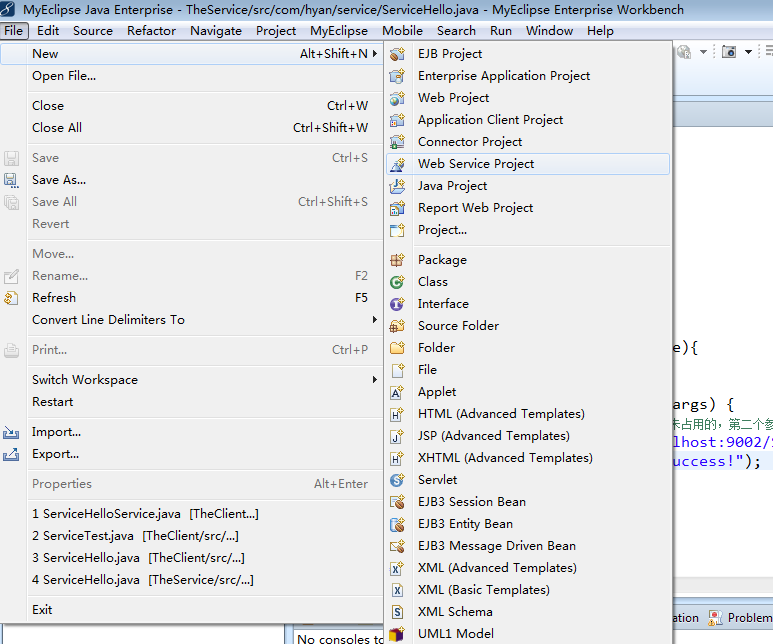773x644 pixels.
Task: Click the Export icon
Action: coord(11,454)
